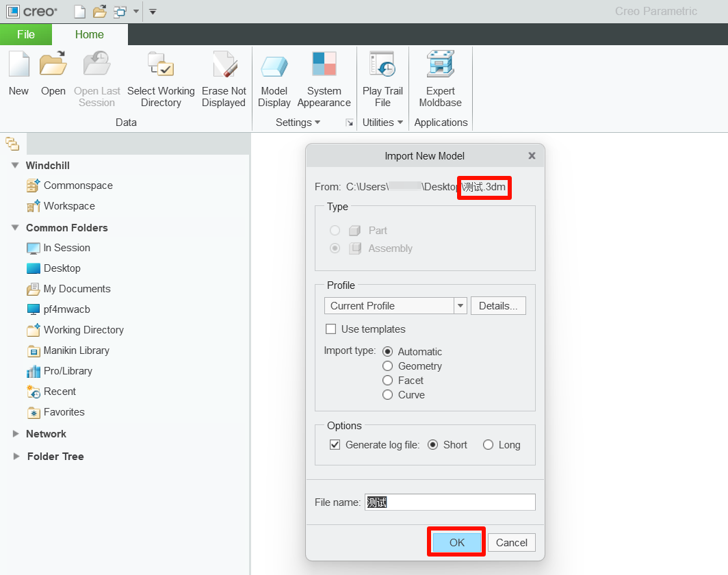The height and width of the screenshot is (575, 728).
Task: Collapse the Windchill tree section
Action: 15,166
